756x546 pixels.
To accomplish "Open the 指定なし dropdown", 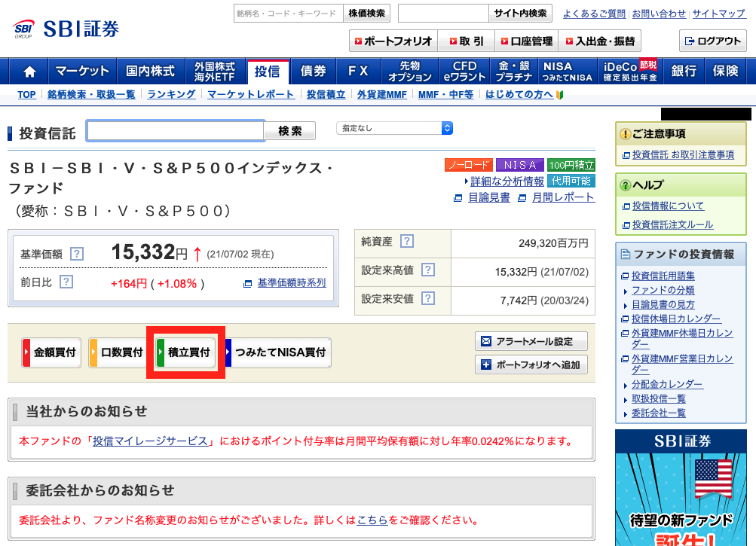I will [394, 128].
